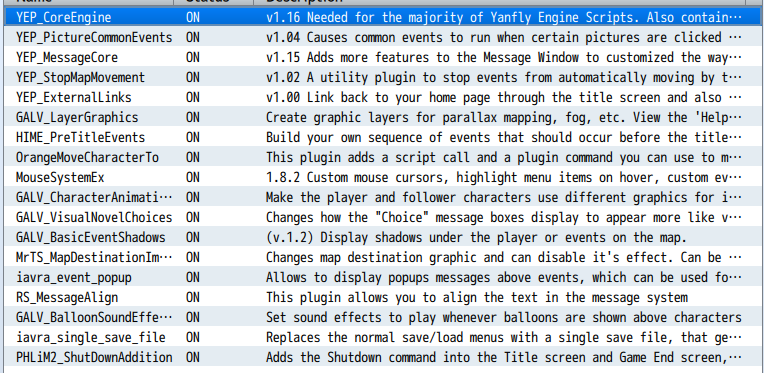Select the PHLiM2_ShutDownAddition plugin name

94,357
